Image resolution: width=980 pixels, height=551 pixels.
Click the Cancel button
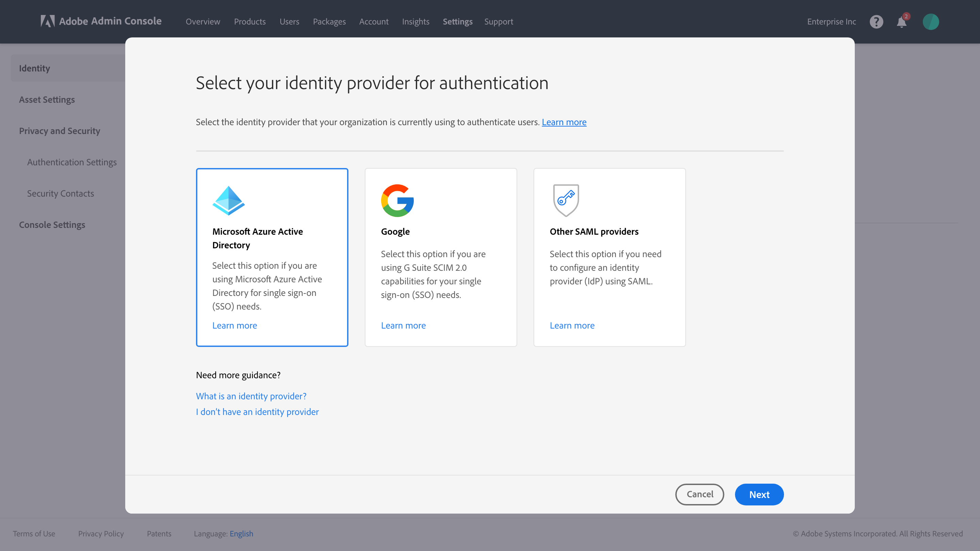(700, 494)
